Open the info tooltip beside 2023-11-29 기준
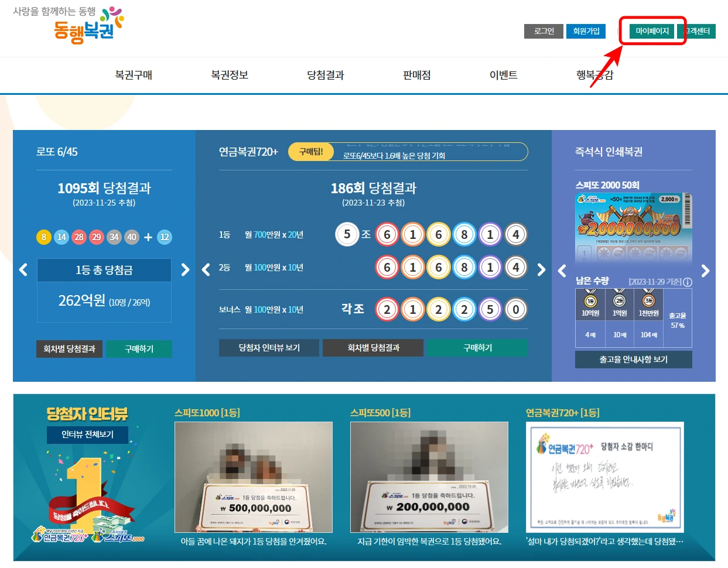Screen dimensions: 728x568 687,282
